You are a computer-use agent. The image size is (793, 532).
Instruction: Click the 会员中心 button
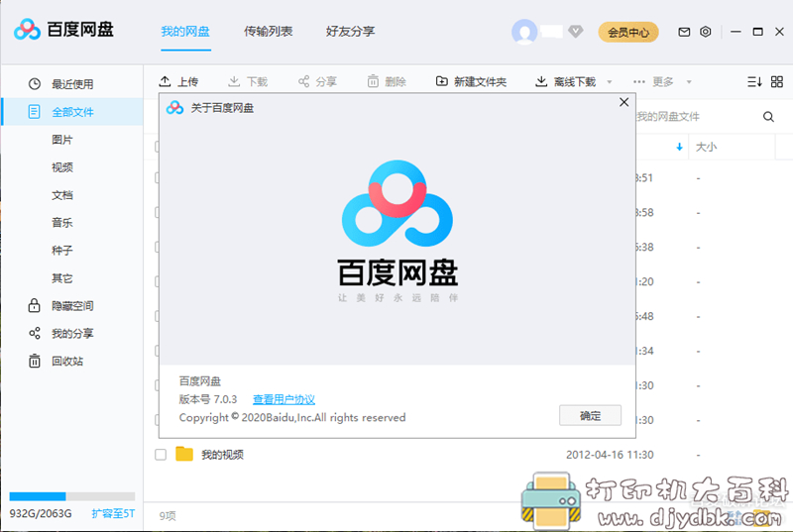click(628, 32)
